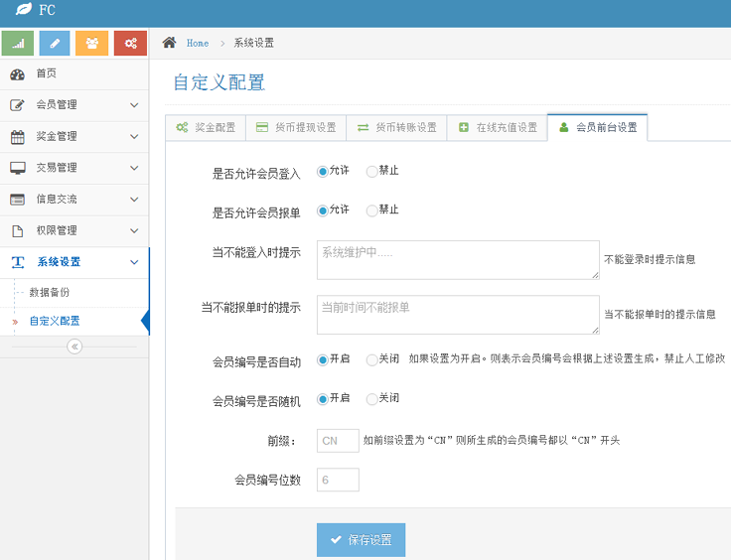
Task: Select 禁止 for 是否允许会员登入
Action: 372,171
